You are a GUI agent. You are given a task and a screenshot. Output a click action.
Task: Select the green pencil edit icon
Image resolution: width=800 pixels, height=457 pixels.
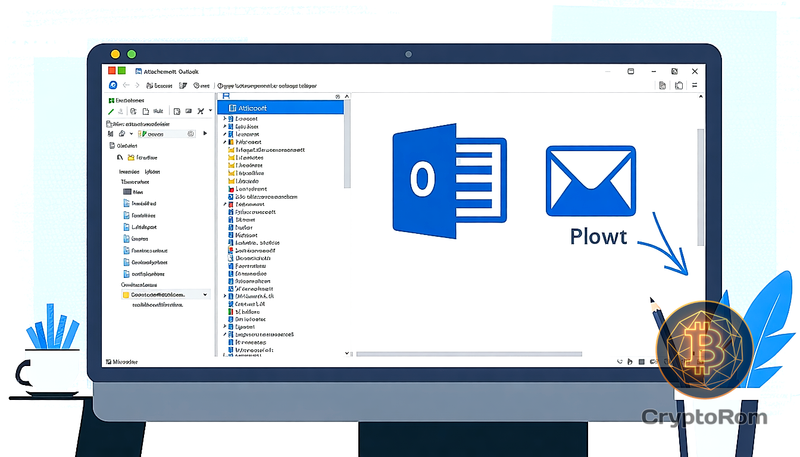pos(111,111)
